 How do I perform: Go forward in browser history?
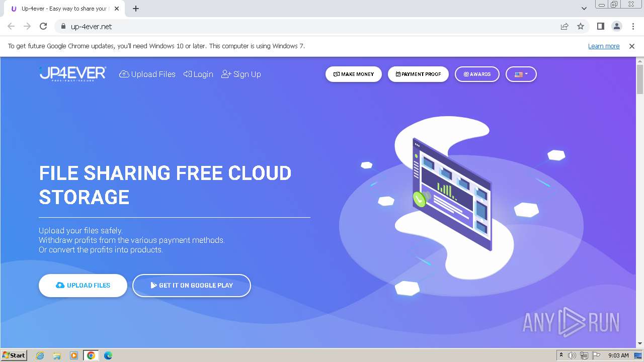coord(27,26)
